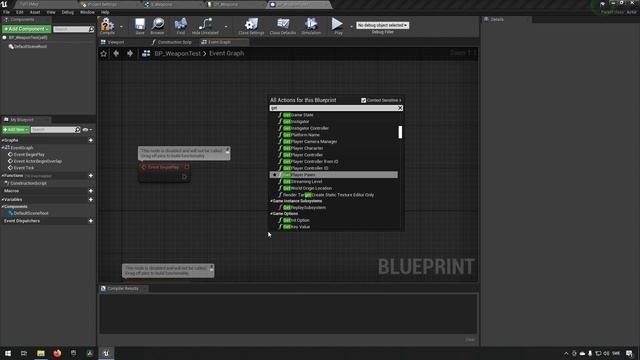
Task: Collapse the Graphs section
Action: point(3,140)
